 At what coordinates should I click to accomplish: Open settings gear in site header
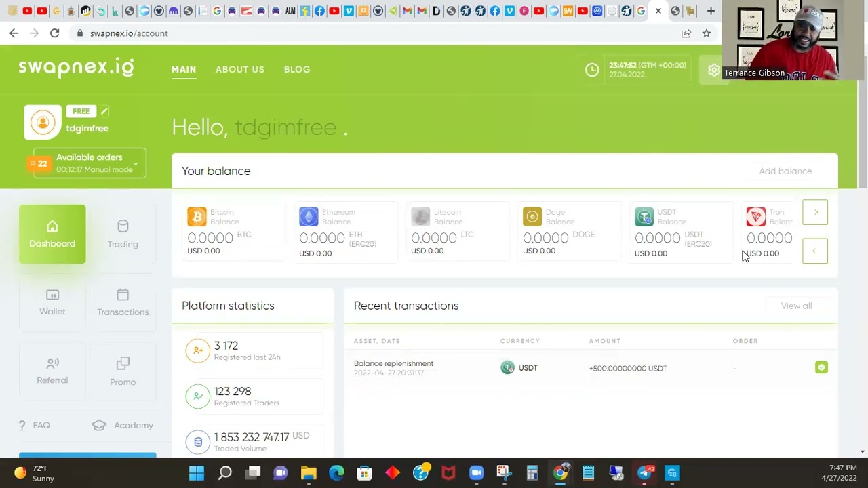click(713, 70)
